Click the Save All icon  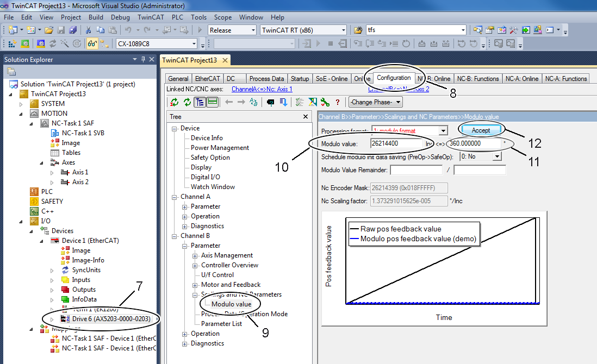[x=73, y=30]
